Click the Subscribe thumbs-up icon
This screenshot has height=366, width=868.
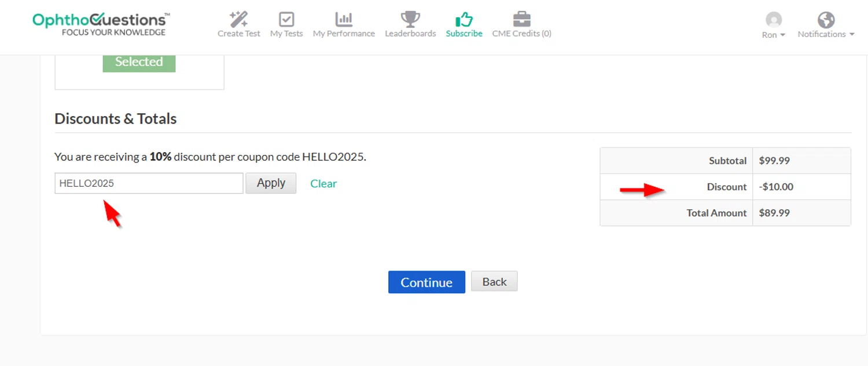pos(464,19)
